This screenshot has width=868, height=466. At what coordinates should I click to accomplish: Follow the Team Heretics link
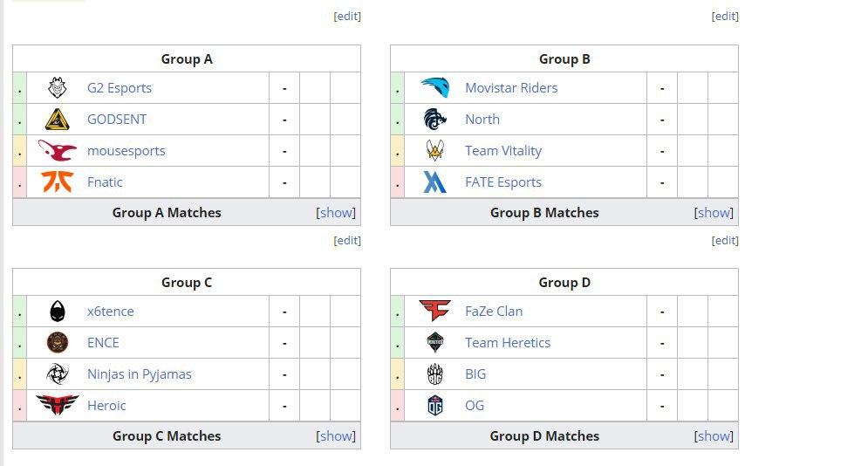coord(508,343)
